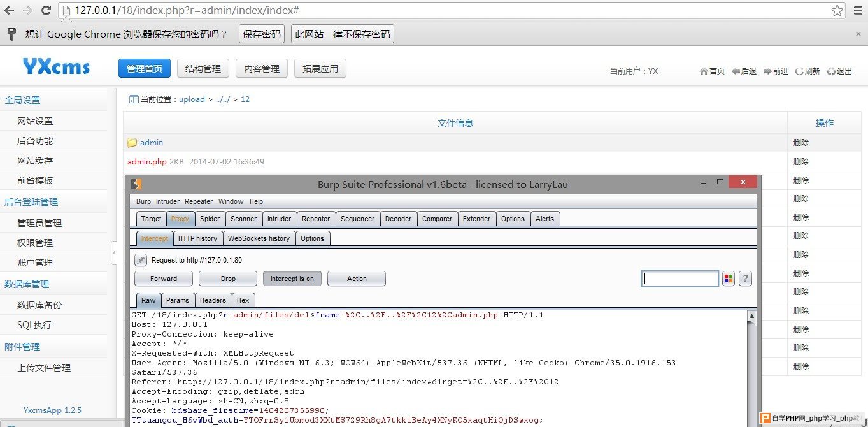
Task: Open the 内容管理 tab
Action: coord(262,69)
